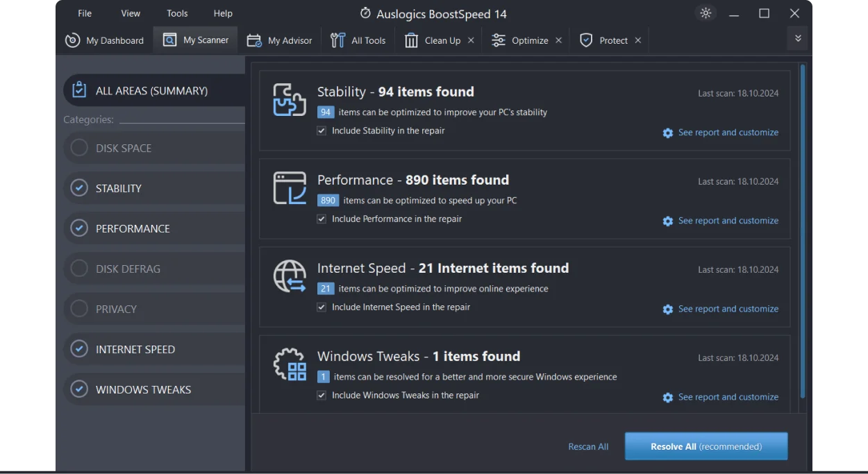Click Windows Tweaks - 1 items found heading

point(419,356)
